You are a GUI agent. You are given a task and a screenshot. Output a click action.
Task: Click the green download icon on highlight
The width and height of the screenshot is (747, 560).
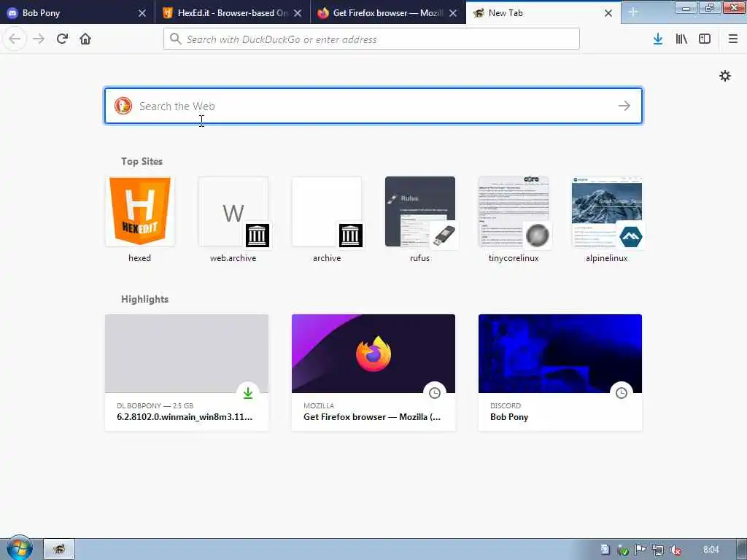click(x=248, y=393)
